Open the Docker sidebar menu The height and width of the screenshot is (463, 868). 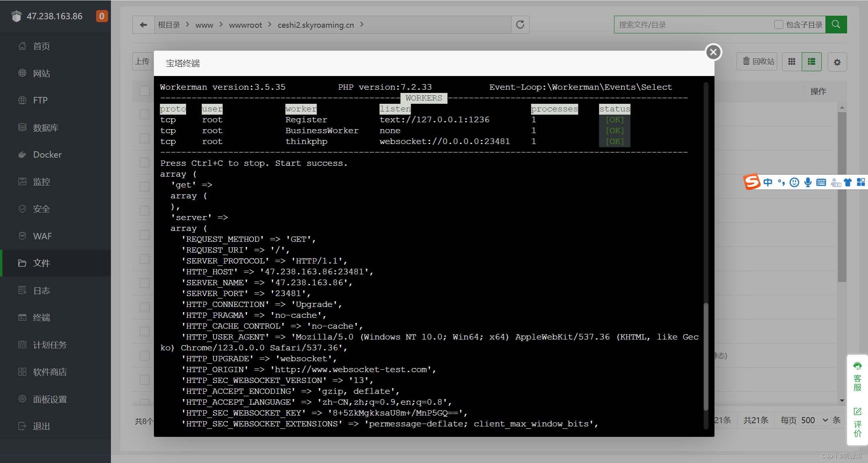click(x=47, y=154)
